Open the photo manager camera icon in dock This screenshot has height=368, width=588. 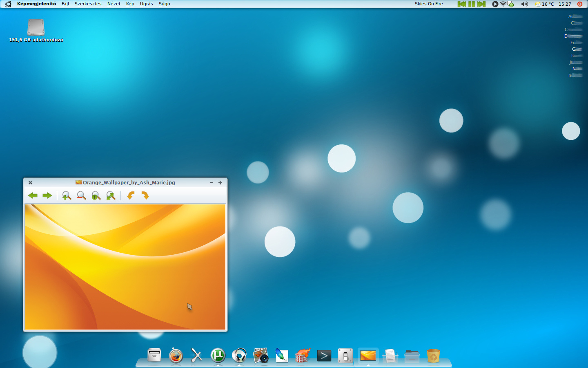261,355
